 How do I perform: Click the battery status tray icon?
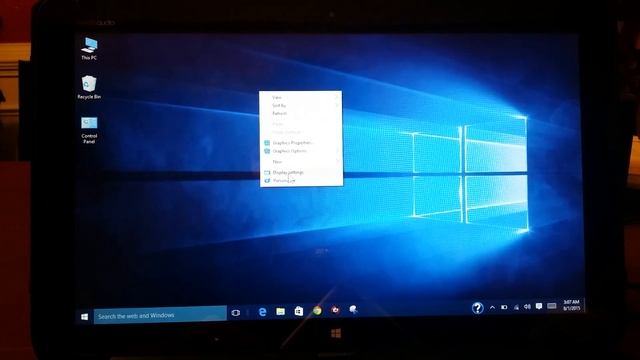point(504,307)
